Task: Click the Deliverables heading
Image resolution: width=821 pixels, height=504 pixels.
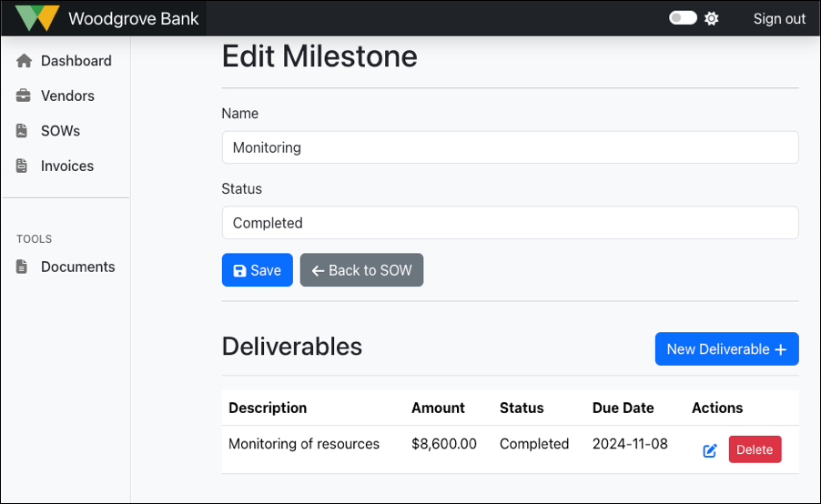Action: tap(291, 347)
